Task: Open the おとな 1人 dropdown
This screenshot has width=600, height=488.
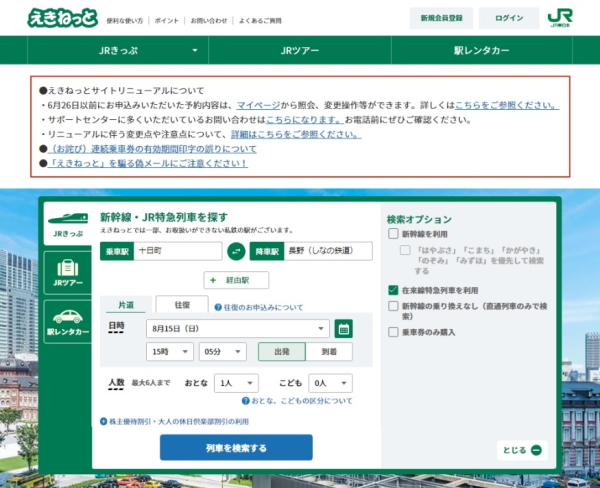Action: (236, 383)
